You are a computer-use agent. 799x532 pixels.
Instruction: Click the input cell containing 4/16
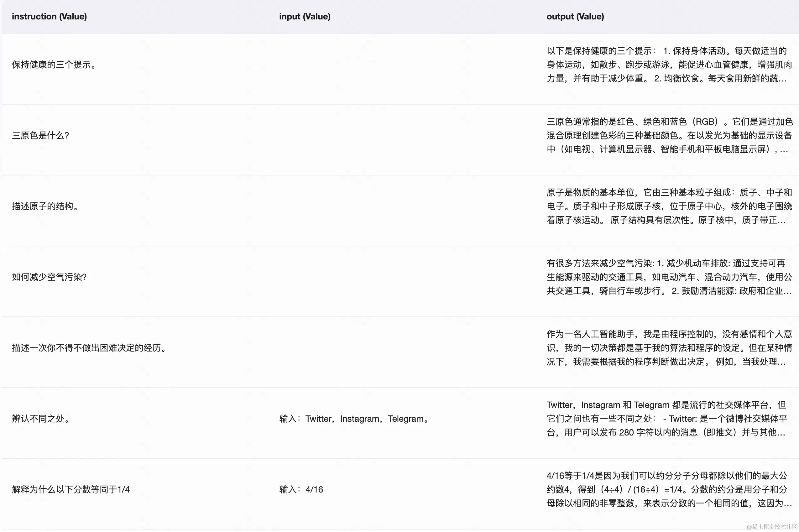301,489
